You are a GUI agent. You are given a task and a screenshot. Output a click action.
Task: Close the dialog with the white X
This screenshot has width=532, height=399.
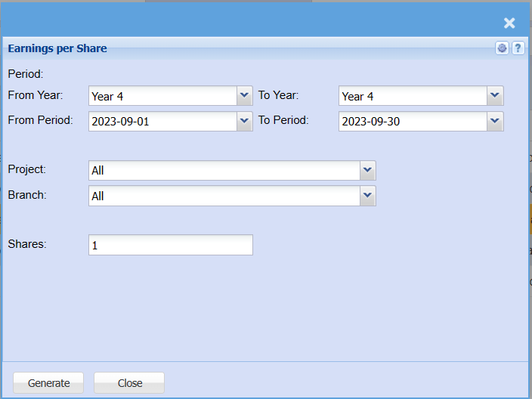[x=509, y=23]
